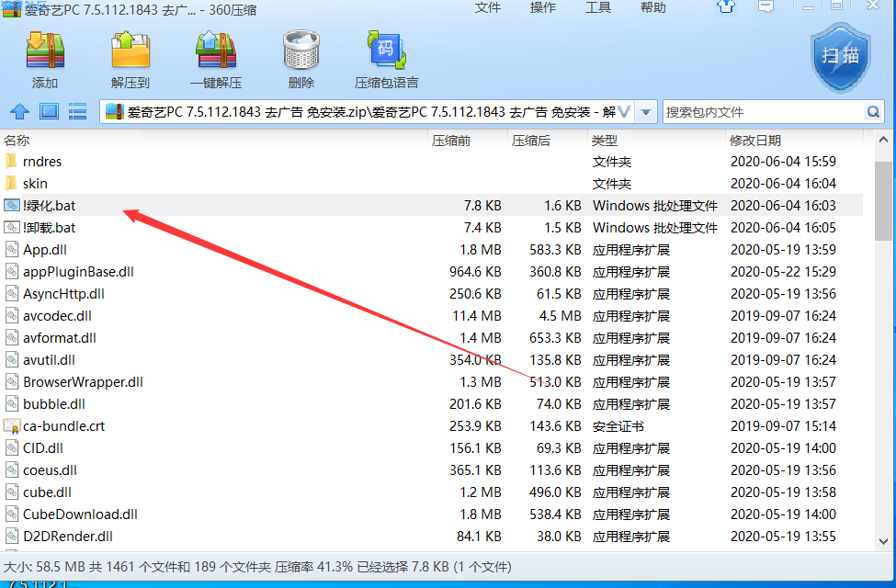Select the CID.dll file name
The height and width of the screenshot is (588, 896).
(43, 448)
